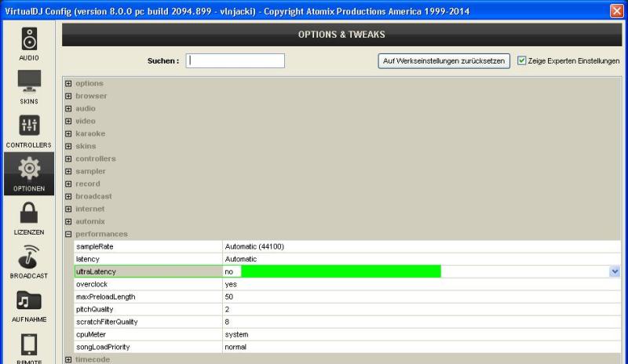Close the VirtualDJ Config window
Screen dimensions: 628x364
click(x=616, y=11)
